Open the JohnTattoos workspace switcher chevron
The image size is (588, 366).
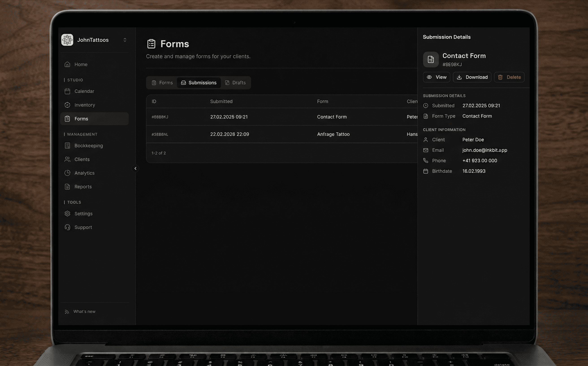tap(125, 40)
